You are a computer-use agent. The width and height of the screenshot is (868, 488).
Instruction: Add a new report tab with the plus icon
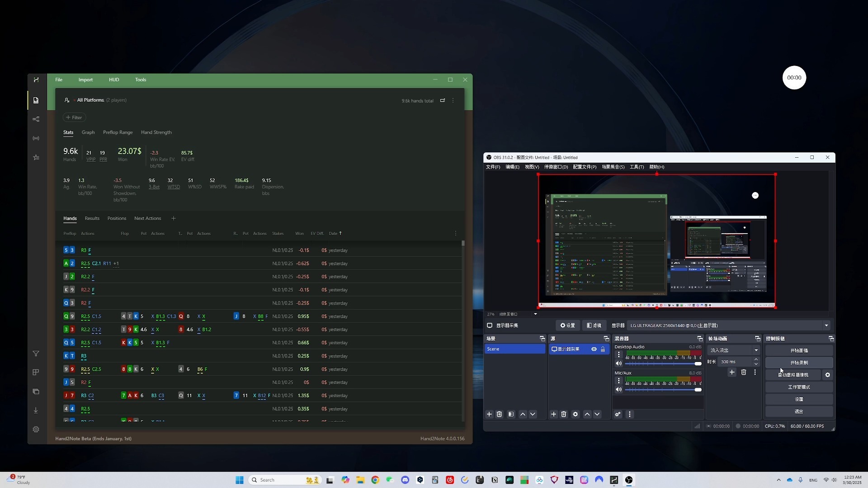tap(173, 218)
